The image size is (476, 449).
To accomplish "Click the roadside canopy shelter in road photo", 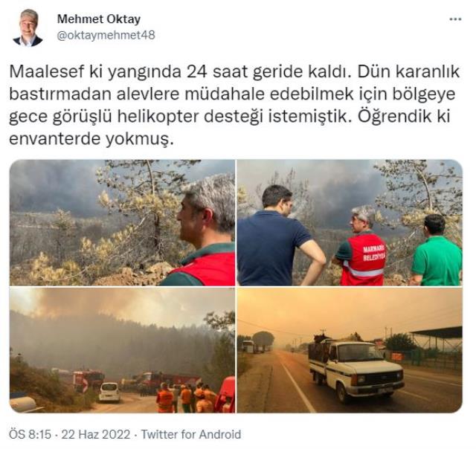I will point(438,340).
